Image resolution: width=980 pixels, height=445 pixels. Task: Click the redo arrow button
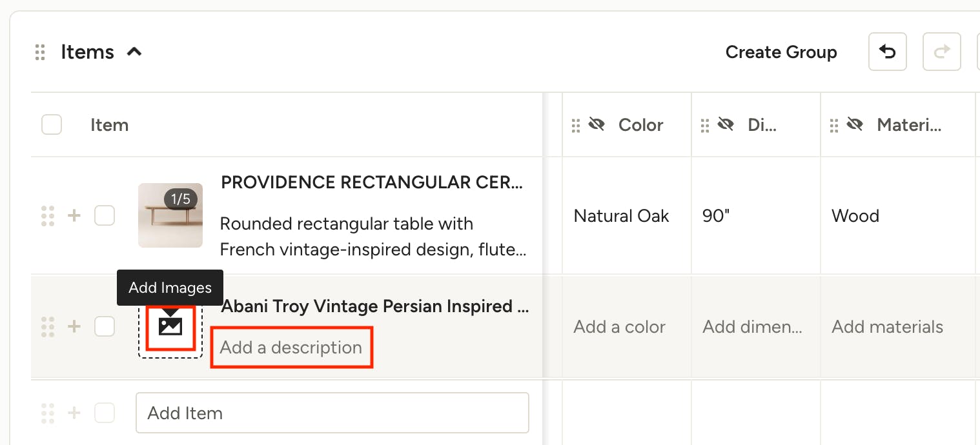click(942, 52)
